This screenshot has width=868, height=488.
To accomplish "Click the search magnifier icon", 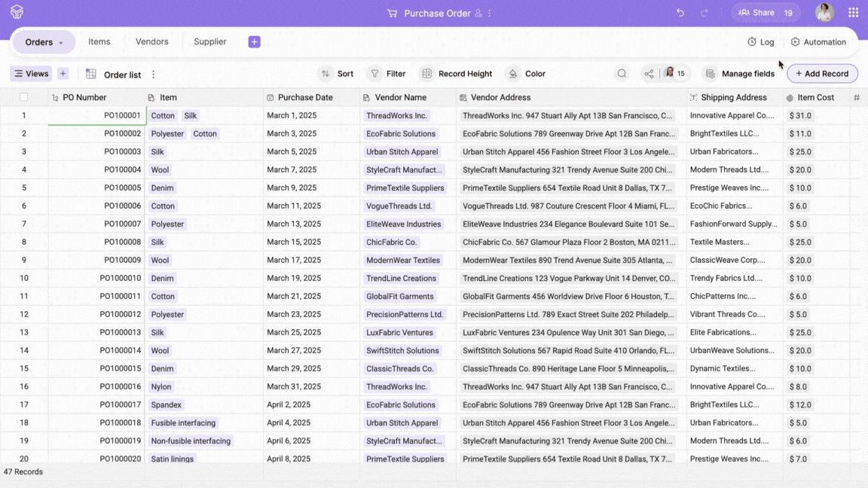I will (622, 74).
